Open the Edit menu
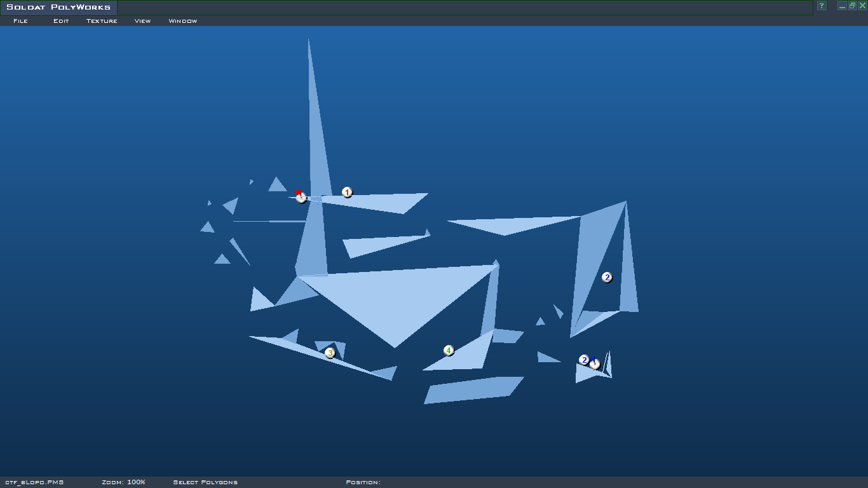 [x=61, y=21]
